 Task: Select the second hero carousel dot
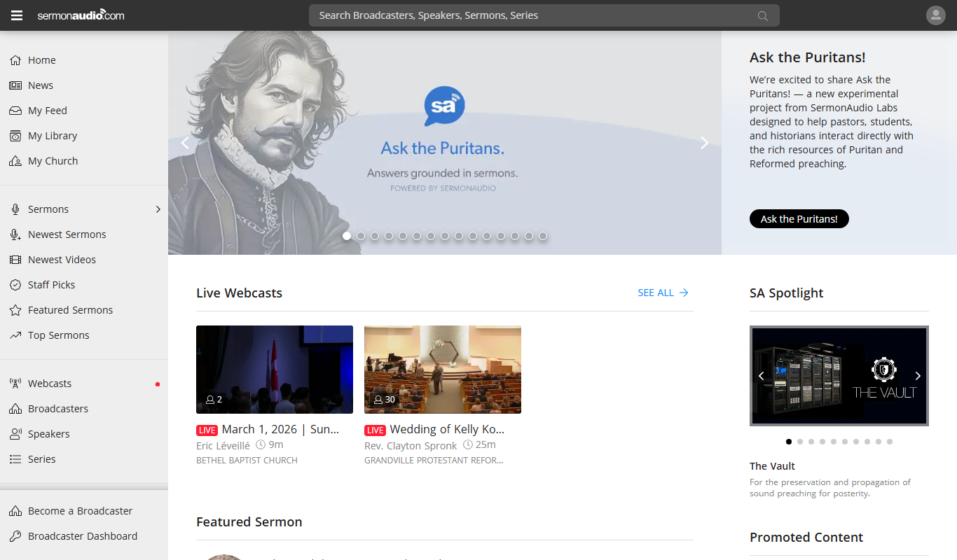pyautogui.click(x=361, y=236)
